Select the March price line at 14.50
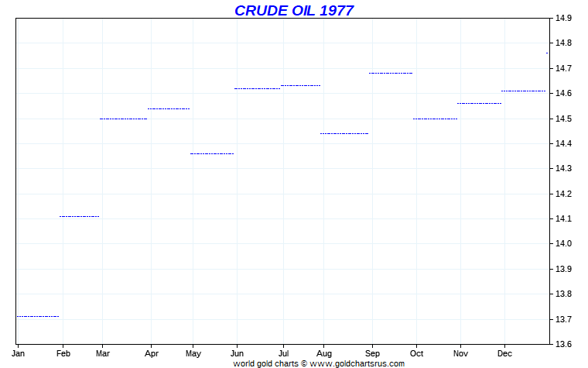Viewport: 588px width, 368px height. pyautogui.click(x=123, y=119)
